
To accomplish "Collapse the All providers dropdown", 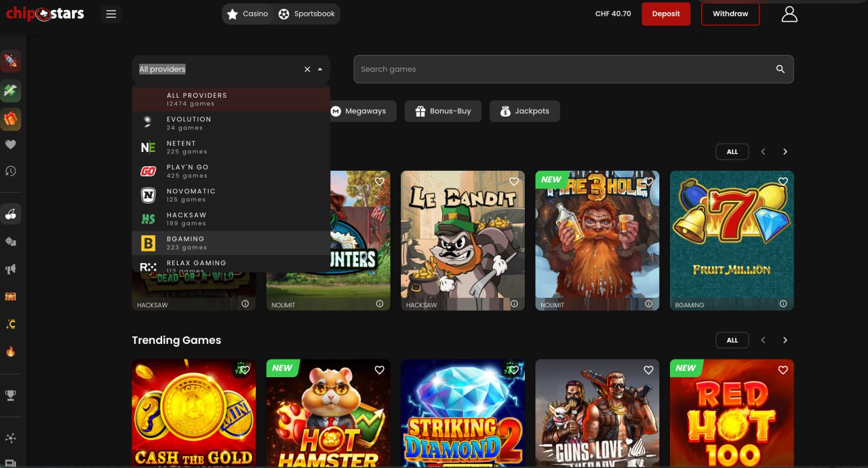I will click(x=319, y=69).
